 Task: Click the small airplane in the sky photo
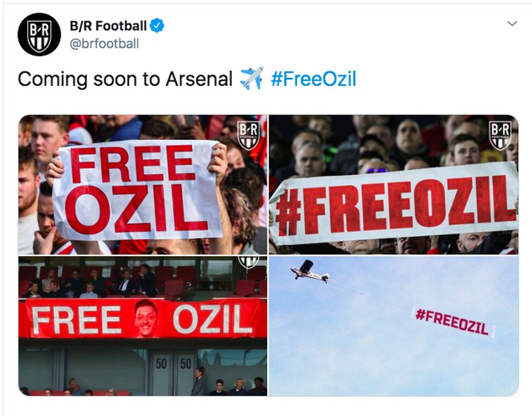[x=308, y=270]
